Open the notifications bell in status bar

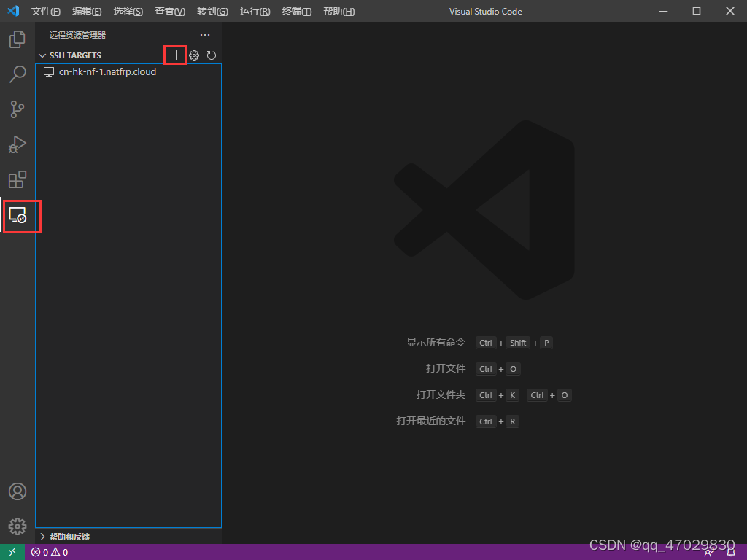(731, 553)
